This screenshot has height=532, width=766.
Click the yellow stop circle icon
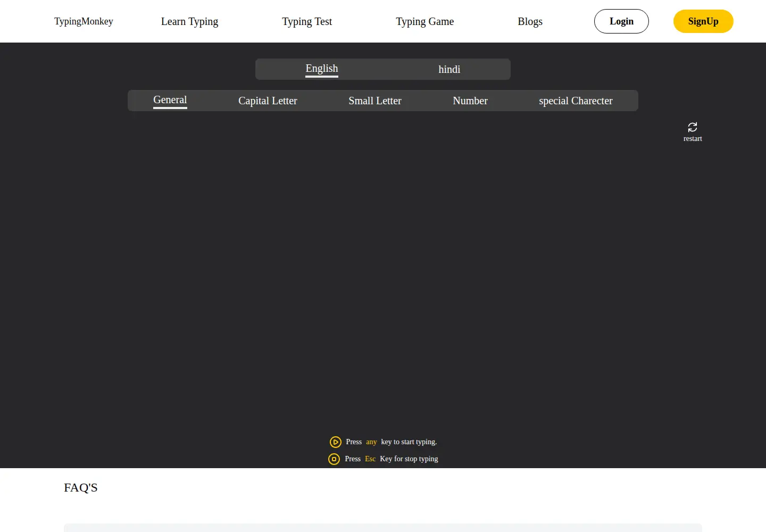[334, 459]
